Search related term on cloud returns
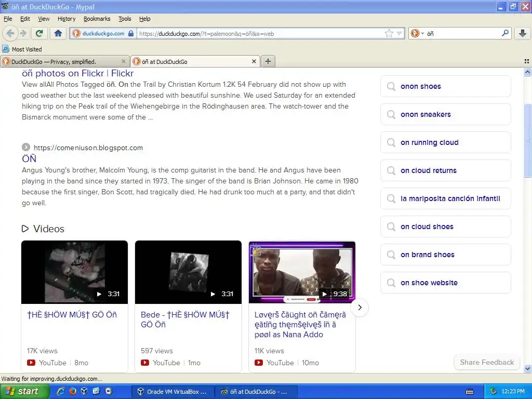 coord(445,170)
